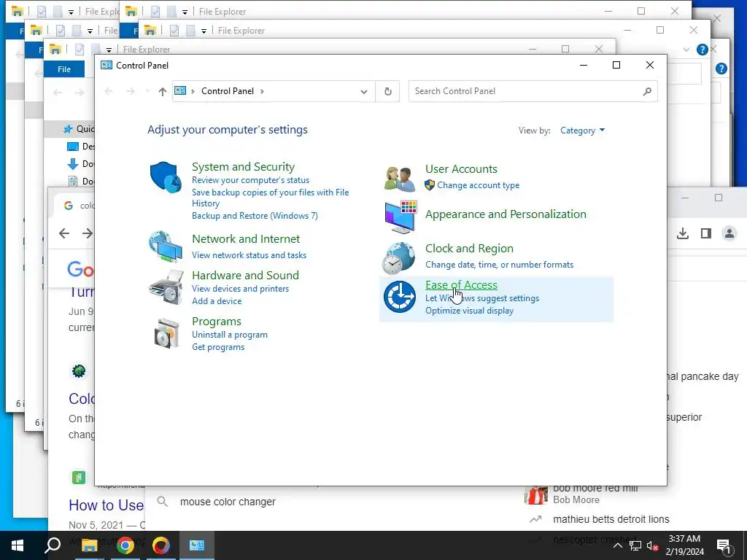This screenshot has height=560, width=747.
Task: Switch to Google Chrome on the taskbar
Action: pos(125,545)
